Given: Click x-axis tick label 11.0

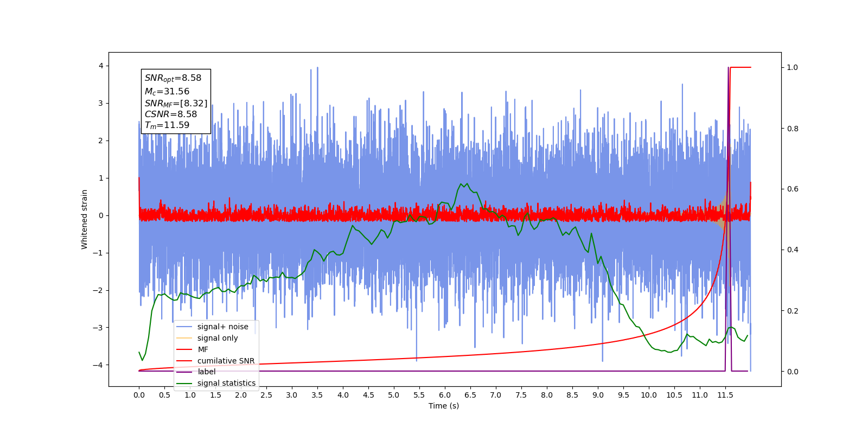Looking at the screenshot, I should click(x=700, y=395).
